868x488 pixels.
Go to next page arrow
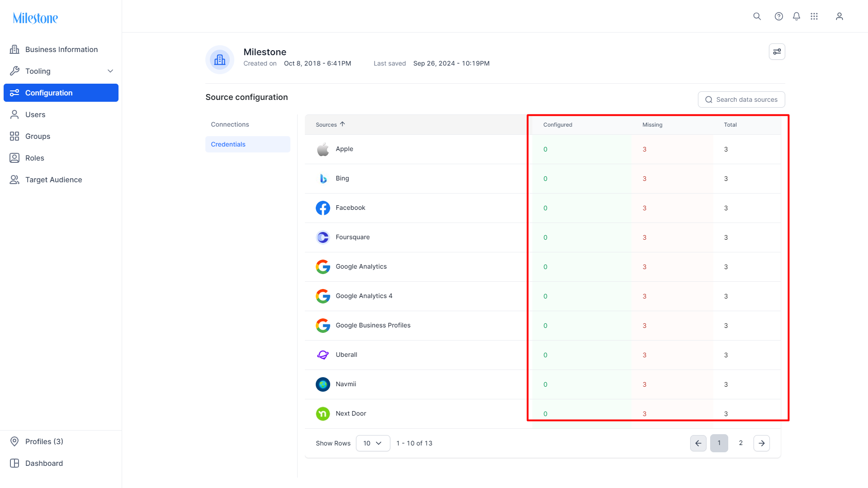pyautogui.click(x=762, y=443)
